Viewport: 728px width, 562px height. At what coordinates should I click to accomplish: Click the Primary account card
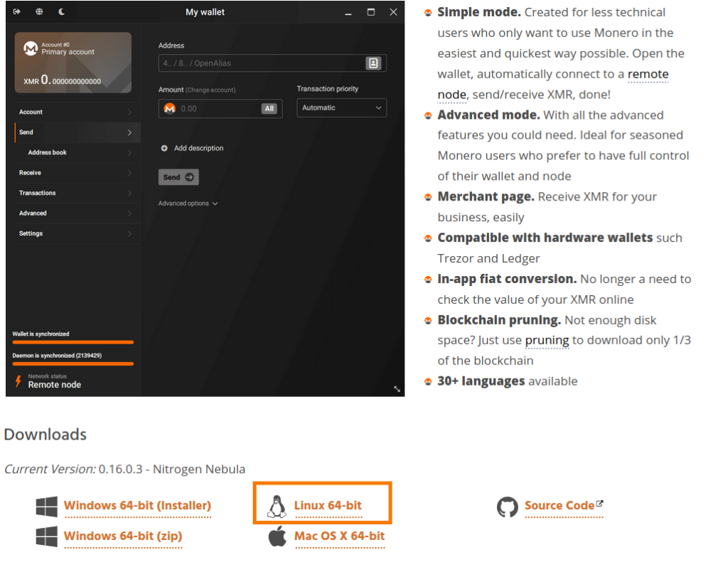[x=73, y=63]
